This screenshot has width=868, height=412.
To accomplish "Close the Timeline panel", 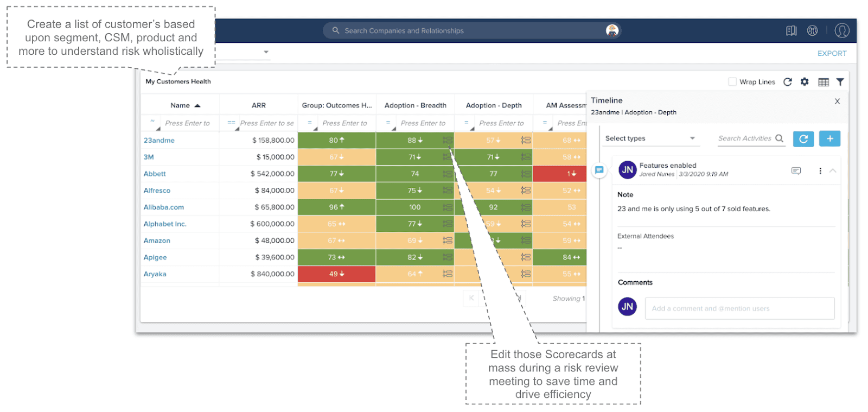I will (x=837, y=102).
